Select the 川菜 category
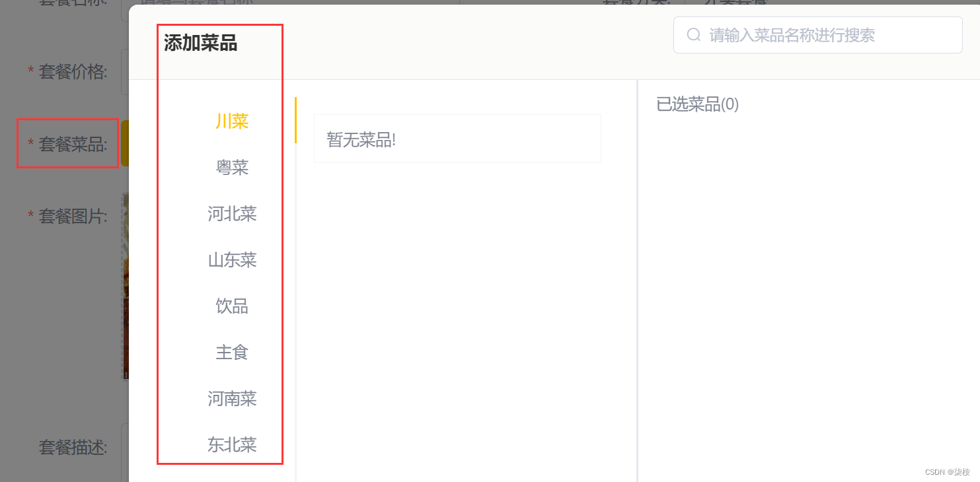 [x=232, y=121]
